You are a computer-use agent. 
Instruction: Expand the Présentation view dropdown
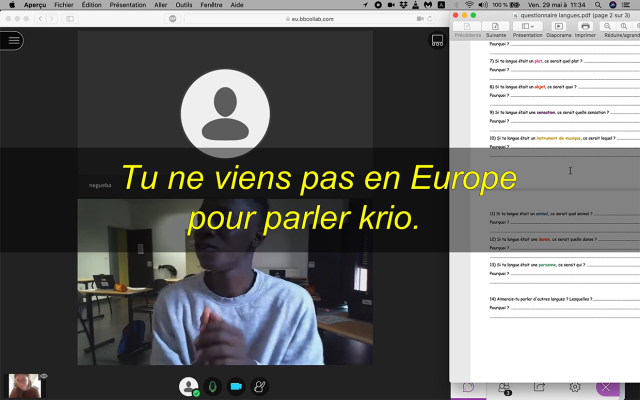pos(528,27)
